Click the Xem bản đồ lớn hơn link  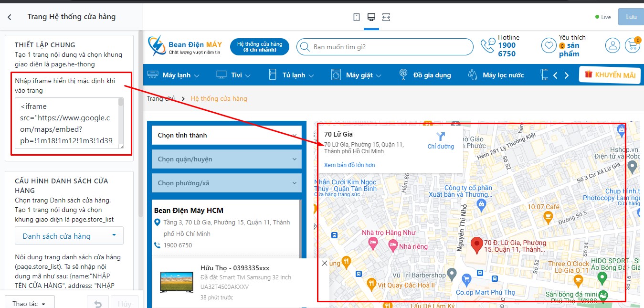[x=349, y=165]
